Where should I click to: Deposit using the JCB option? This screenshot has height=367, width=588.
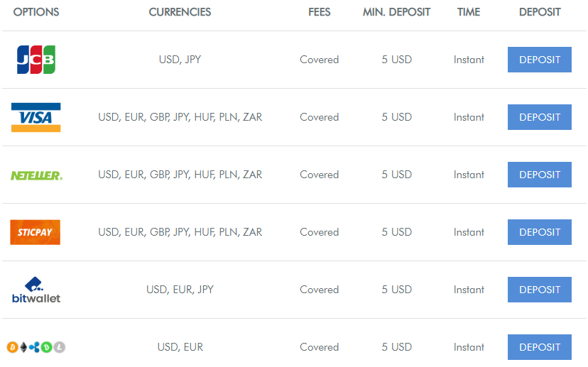[x=539, y=60]
